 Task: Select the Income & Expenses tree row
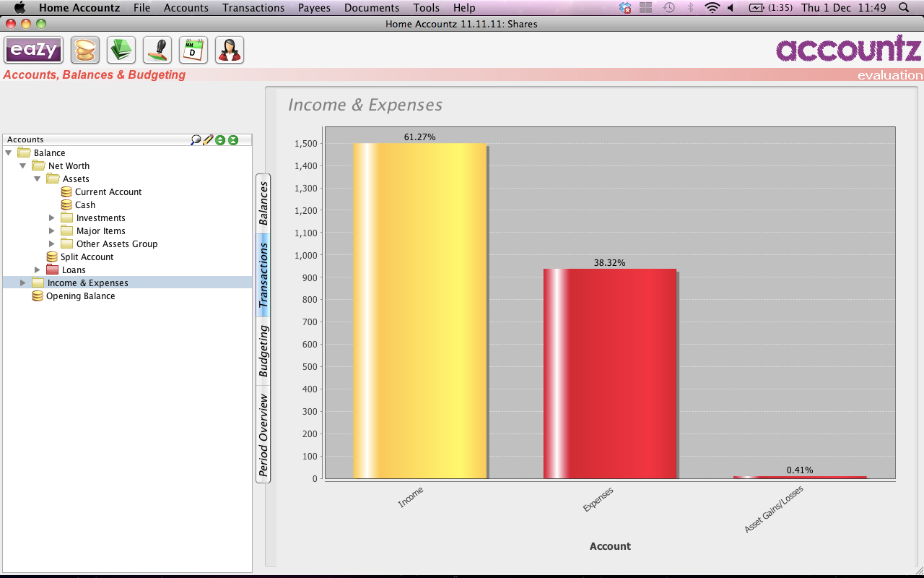[x=128, y=282]
